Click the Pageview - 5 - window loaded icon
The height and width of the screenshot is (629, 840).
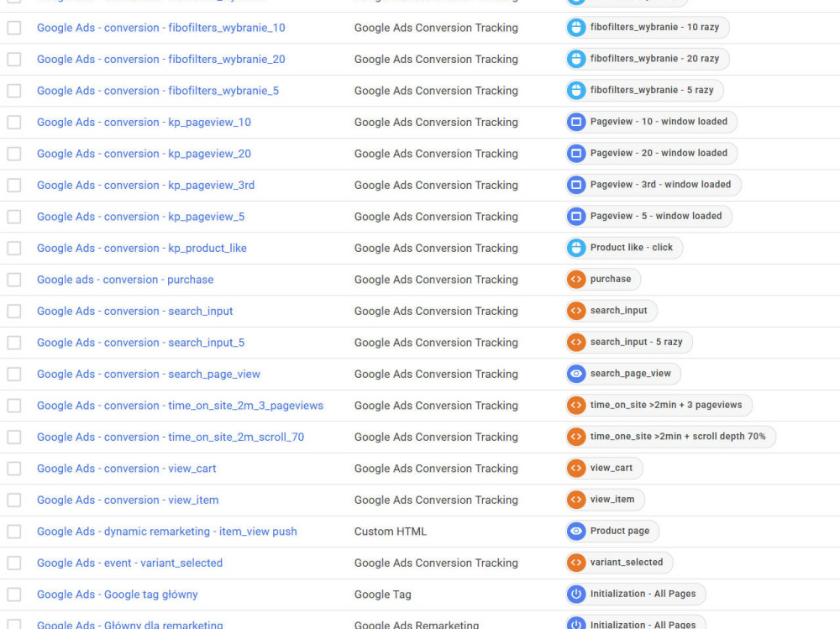(576, 216)
